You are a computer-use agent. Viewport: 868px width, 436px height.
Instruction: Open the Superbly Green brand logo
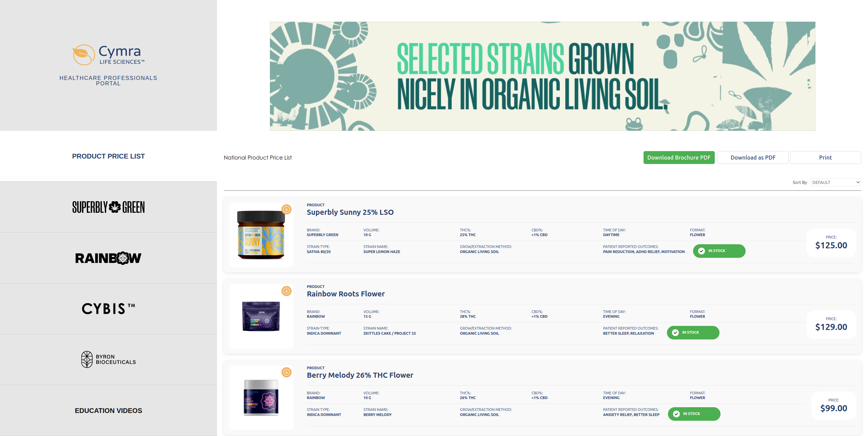108,207
